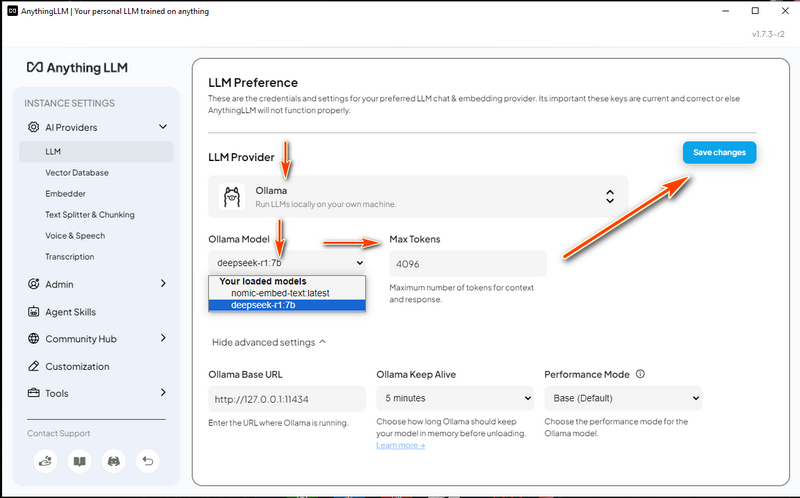This screenshot has width=800, height=498.
Task: Follow the Learn more link
Action: pos(401,445)
